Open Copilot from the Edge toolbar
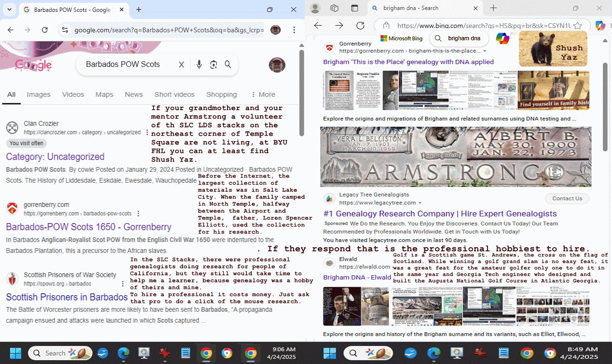Viewport: 612px width, 364px height. [601, 25]
